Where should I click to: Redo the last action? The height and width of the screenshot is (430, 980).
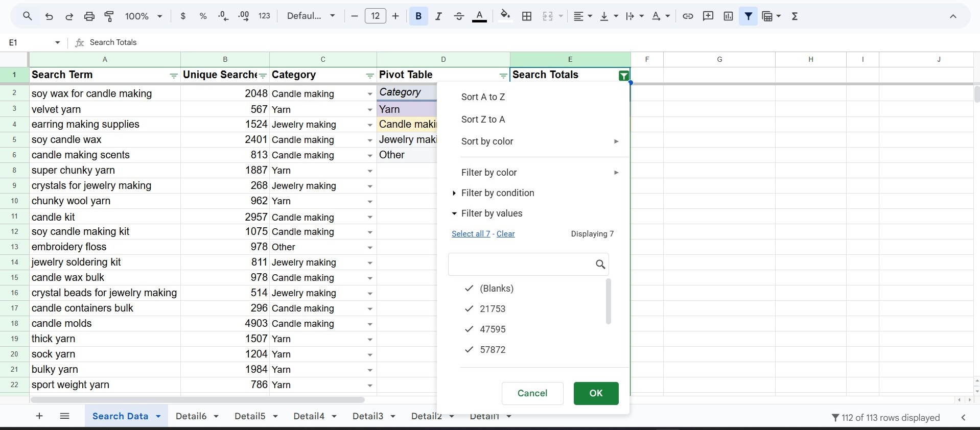point(69,16)
